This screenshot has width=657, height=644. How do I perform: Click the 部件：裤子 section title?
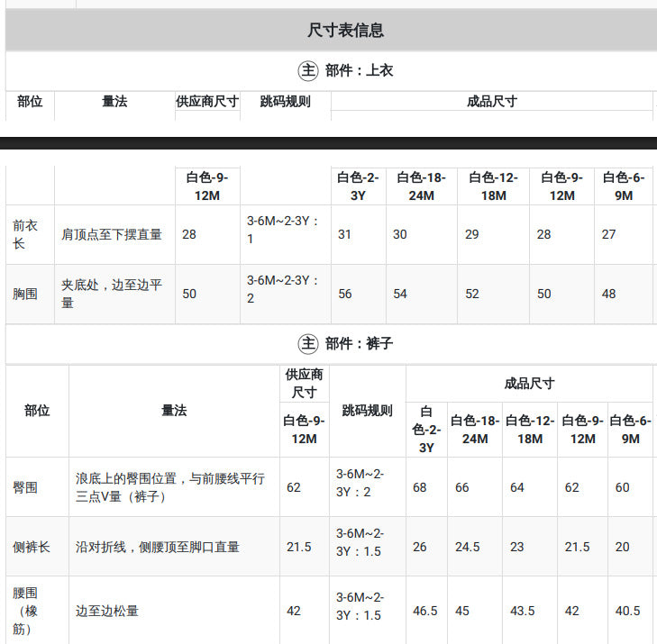click(x=359, y=344)
